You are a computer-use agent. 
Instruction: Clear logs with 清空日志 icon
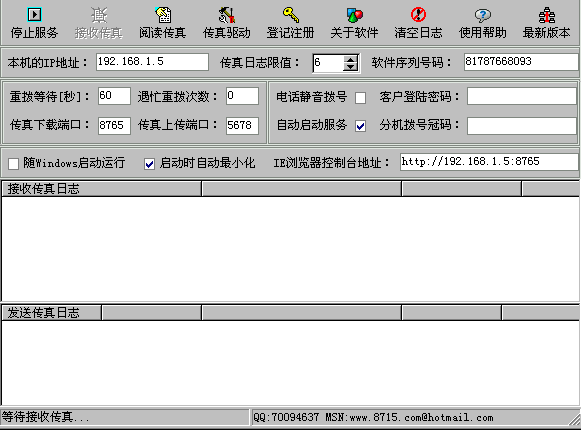pos(418,15)
